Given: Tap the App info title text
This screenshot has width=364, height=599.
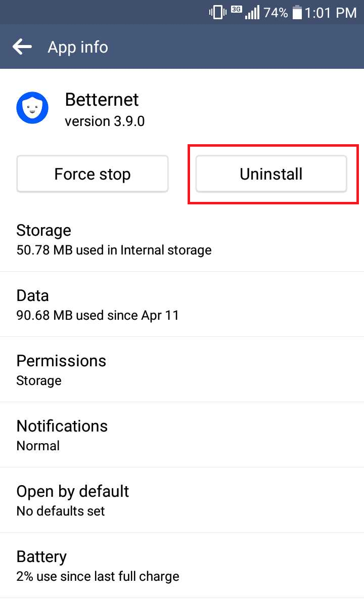Looking at the screenshot, I should pos(78,48).
